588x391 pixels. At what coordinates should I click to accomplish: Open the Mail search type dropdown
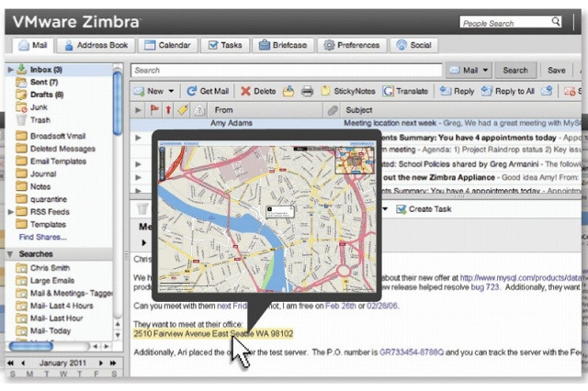tap(469, 71)
